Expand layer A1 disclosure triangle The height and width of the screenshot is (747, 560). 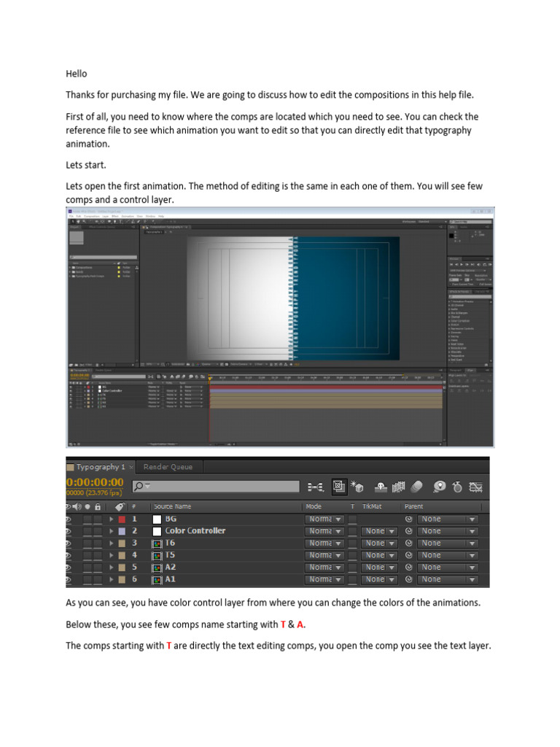point(112,579)
